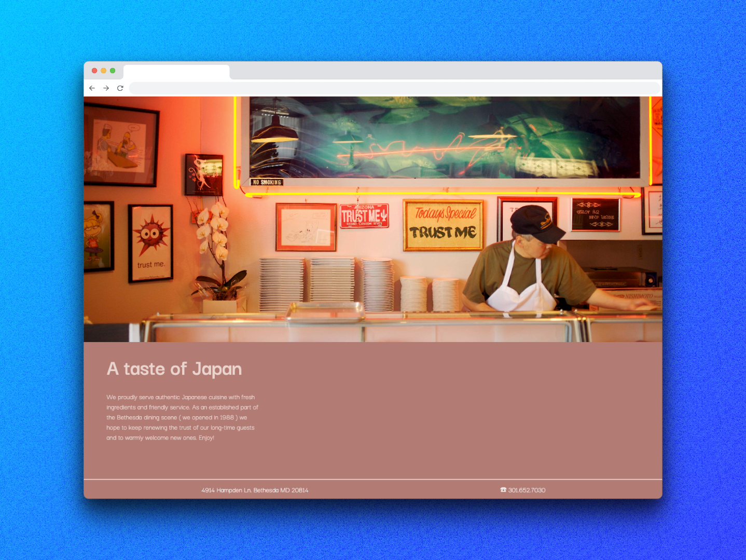Screen dimensions: 746x560
Task: Select the blank browser tab
Action: point(176,72)
